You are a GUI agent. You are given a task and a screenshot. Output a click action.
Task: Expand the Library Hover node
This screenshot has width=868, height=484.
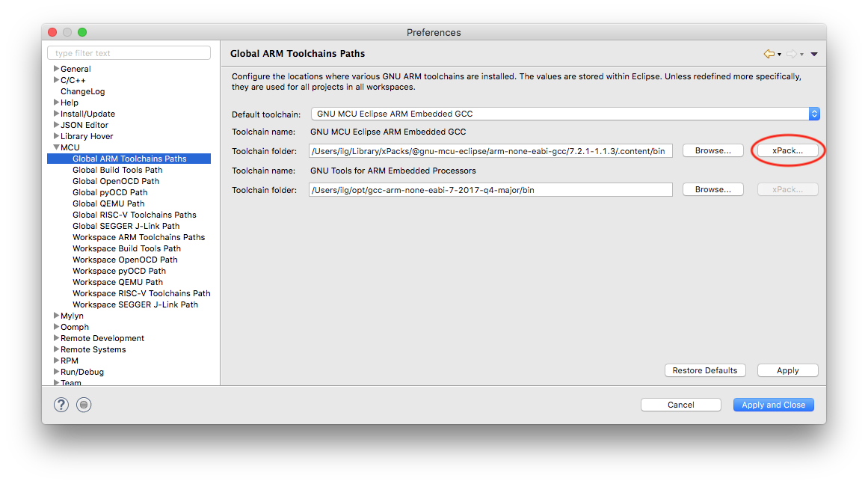tap(56, 135)
